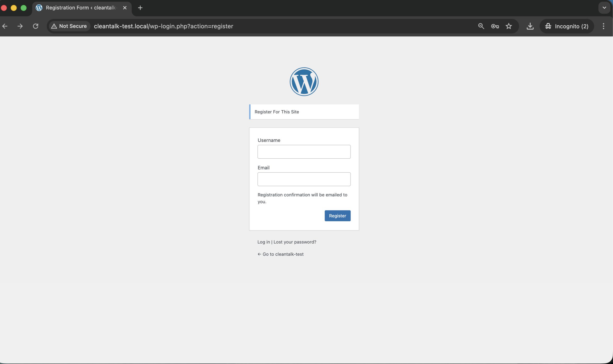Open Chrome's three-dot menu

[x=604, y=26]
